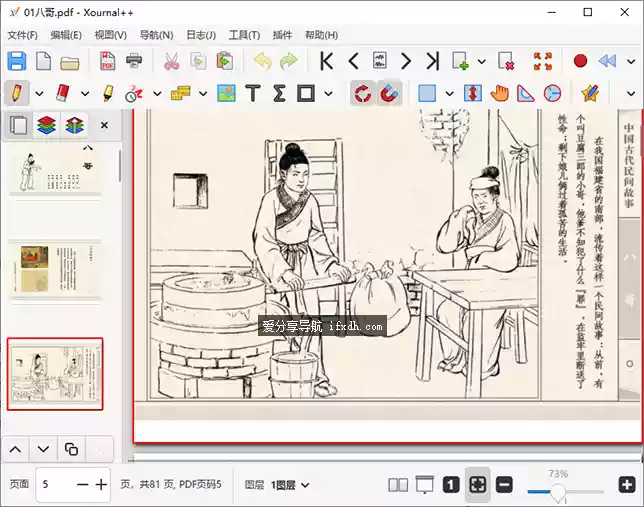Toggle rotation snapping button
Screen dimensions: 644x507
tap(362, 93)
